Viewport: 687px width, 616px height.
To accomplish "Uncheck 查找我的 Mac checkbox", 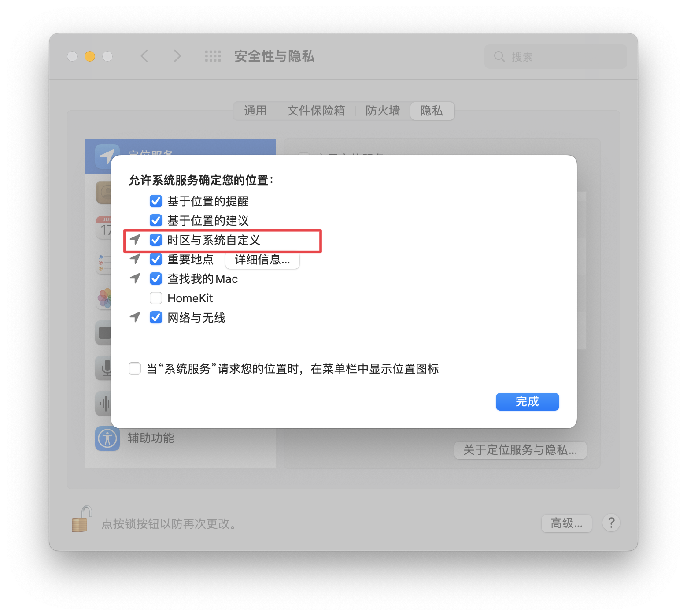I will pyautogui.click(x=156, y=279).
